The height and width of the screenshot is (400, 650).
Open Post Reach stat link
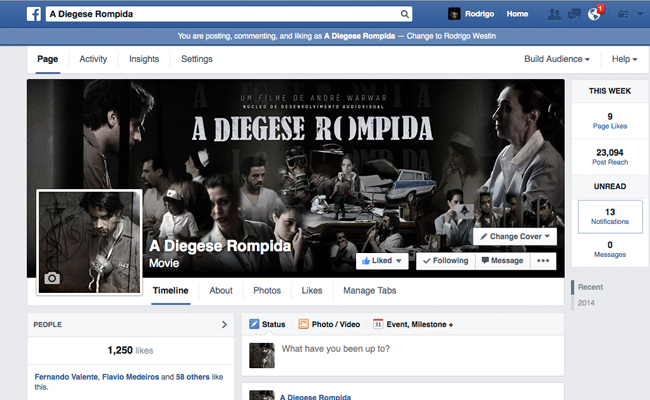click(610, 157)
